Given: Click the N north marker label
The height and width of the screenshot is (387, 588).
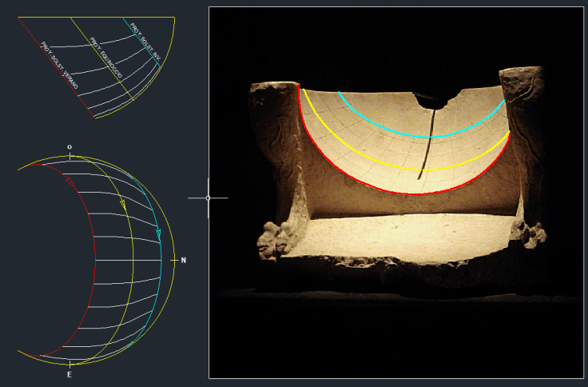Looking at the screenshot, I should tap(183, 261).
